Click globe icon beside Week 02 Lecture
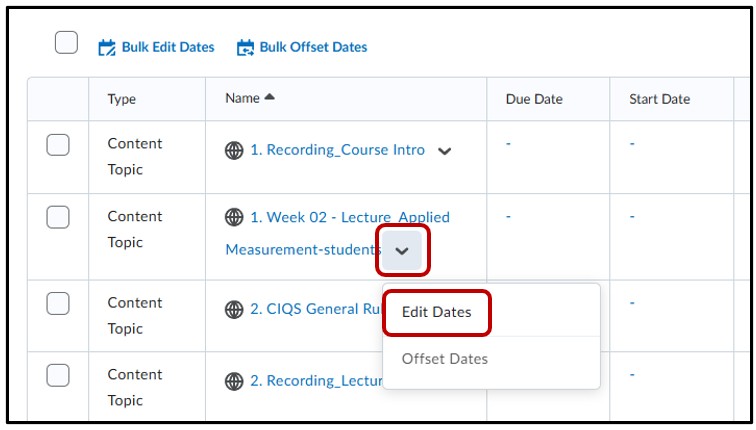The image size is (756, 430). 234,217
